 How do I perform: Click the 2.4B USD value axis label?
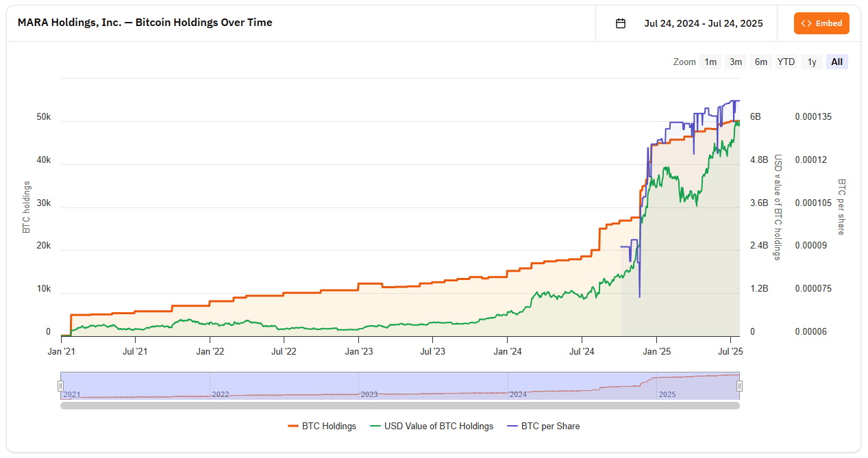tap(759, 246)
